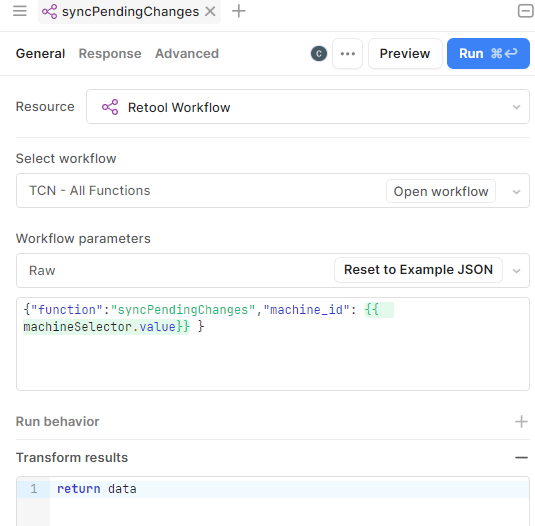Run the query with the blue Run button
535x526 pixels.
(x=488, y=54)
